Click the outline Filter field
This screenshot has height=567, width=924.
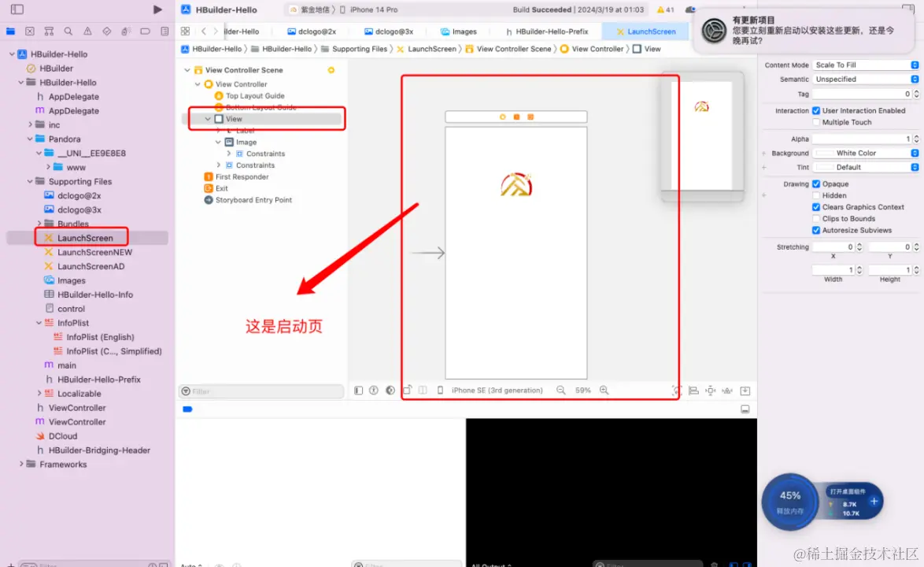(261, 391)
